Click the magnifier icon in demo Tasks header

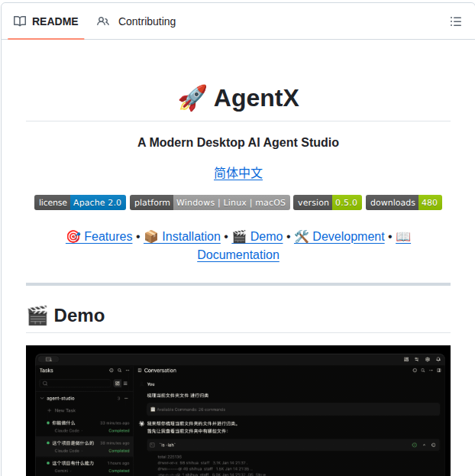tap(120, 371)
